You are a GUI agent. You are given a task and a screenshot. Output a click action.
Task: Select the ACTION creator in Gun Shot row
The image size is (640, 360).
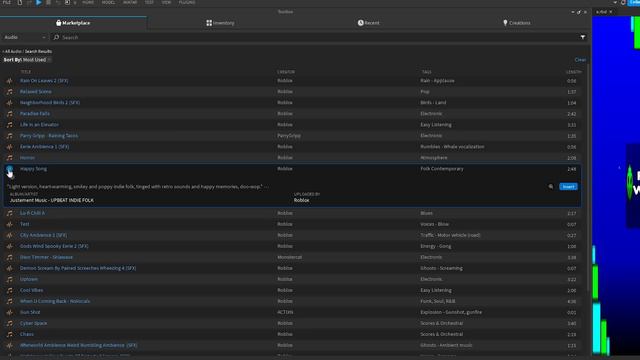click(285, 312)
